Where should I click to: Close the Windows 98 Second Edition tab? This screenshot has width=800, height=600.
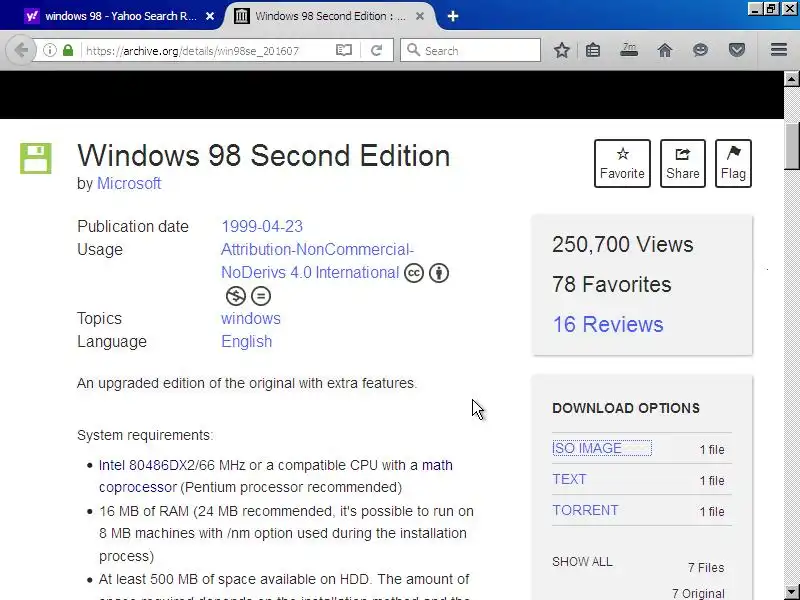[420, 16]
